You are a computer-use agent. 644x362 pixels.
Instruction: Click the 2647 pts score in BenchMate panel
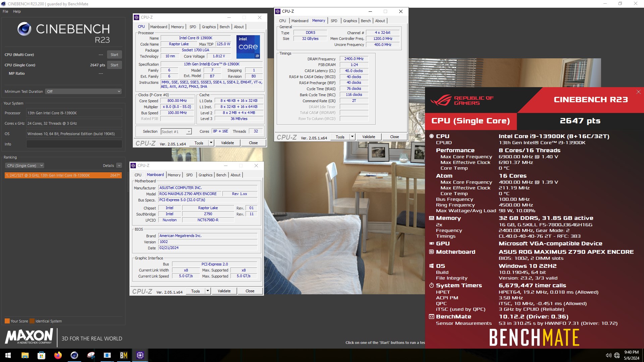click(580, 121)
